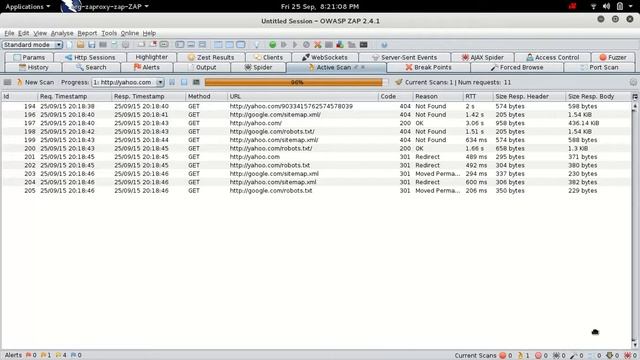Switch to the Spider tab
This screenshot has width=640, height=360.
pyautogui.click(x=258, y=67)
